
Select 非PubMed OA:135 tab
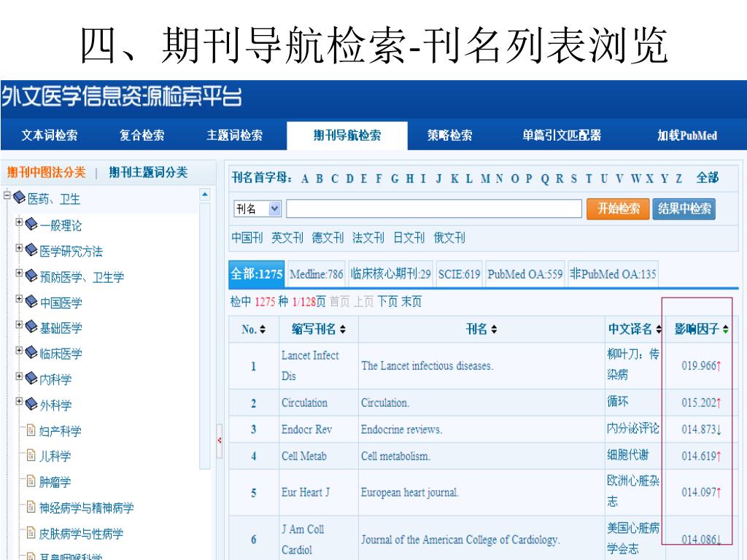coord(613,274)
